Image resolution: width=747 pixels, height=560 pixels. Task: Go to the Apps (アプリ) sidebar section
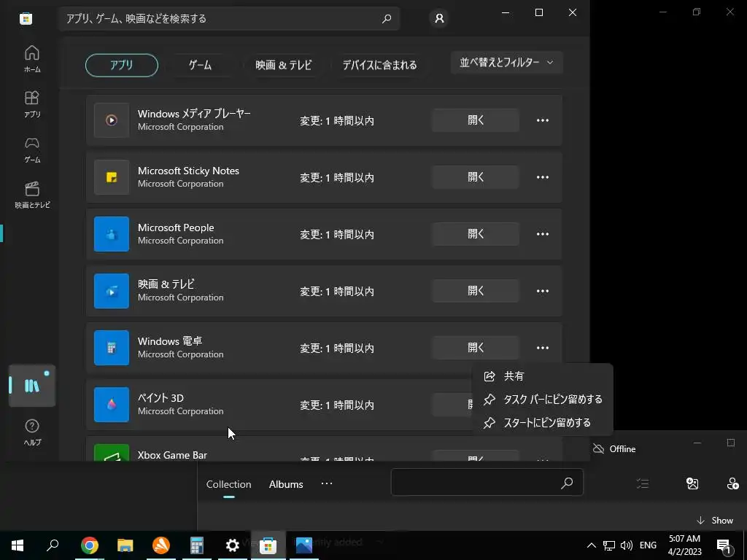coord(32,104)
